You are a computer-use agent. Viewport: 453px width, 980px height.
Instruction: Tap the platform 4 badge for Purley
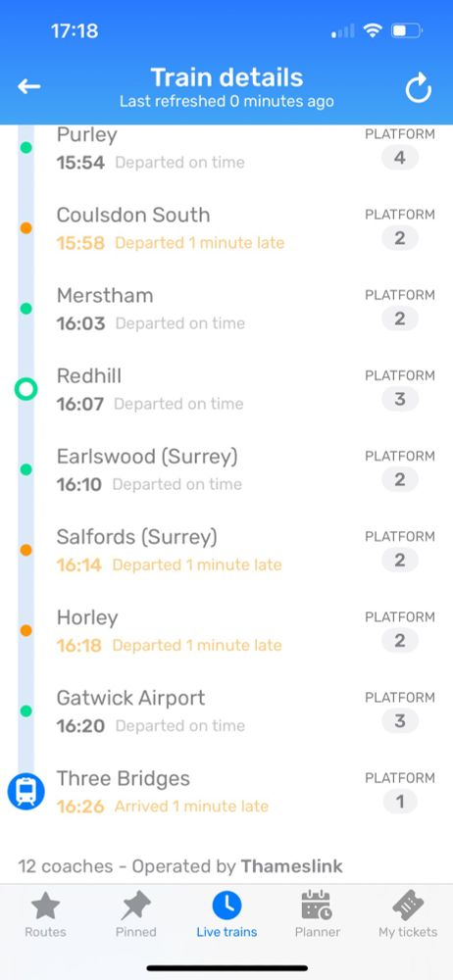click(x=400, y=158)
